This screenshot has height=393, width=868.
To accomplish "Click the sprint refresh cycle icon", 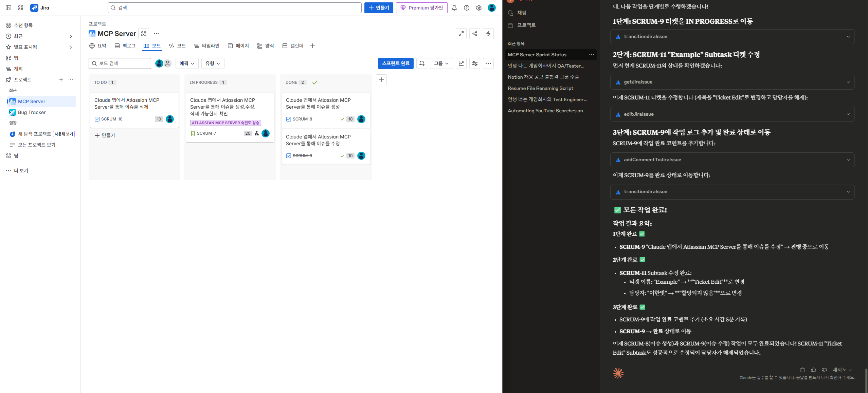I will click(x=422, y=63).
